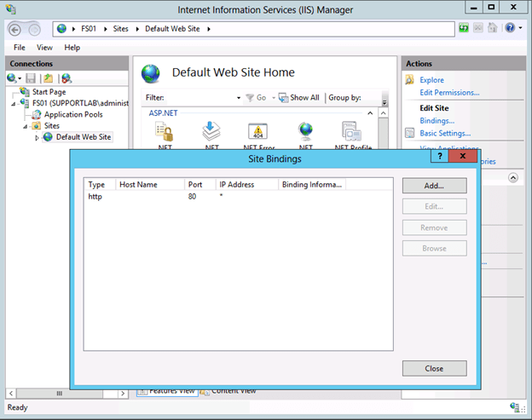532x420 pixels.
Task: Click Sites in the address breadcrumb
Action: (120, 29)
